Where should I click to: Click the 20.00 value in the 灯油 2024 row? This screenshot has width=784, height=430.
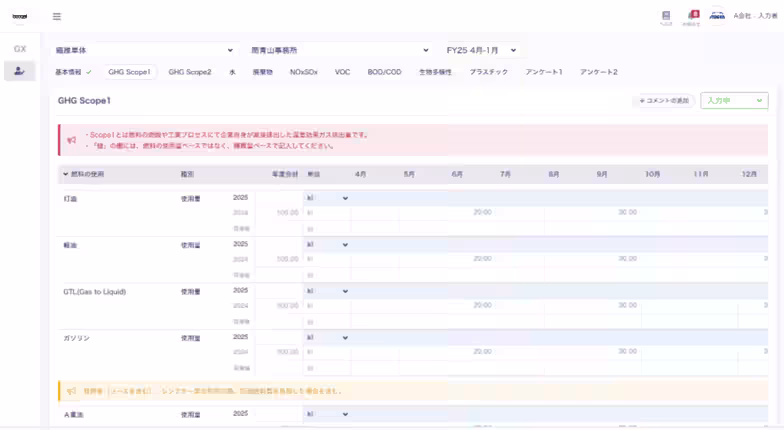482,212
